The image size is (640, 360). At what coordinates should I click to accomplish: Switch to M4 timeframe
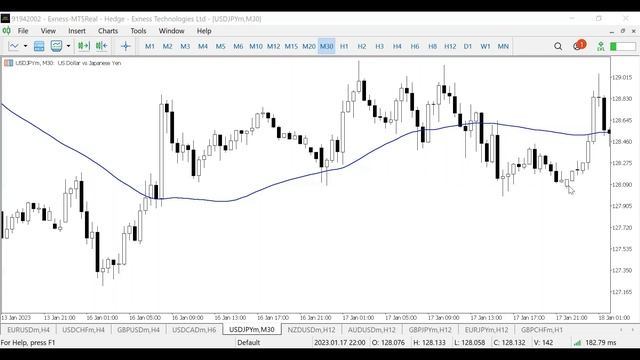pyautogui.click(x=203, y=47)
